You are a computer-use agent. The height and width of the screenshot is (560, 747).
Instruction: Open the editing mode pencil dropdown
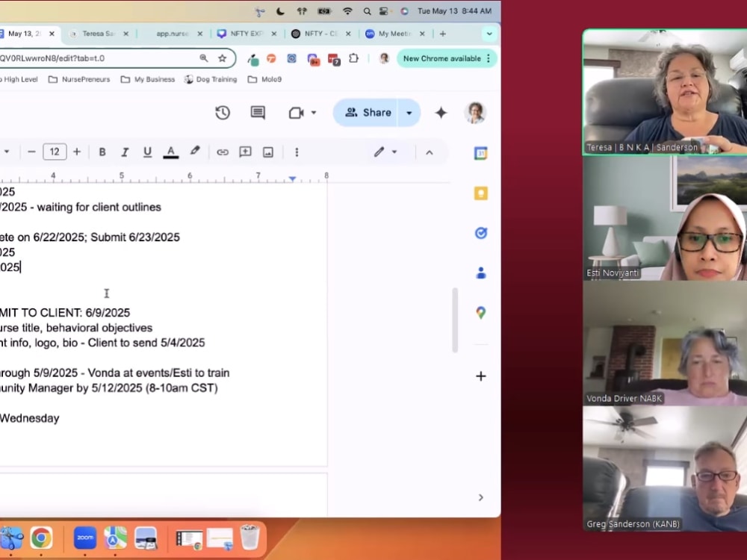click(x=385, y=152)
